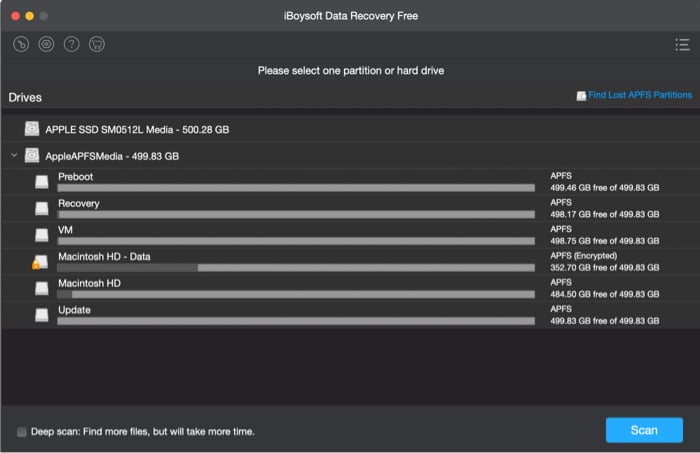
Task: Open the help question mark icon
Action: pyautogui.click(x=71, y=44)
